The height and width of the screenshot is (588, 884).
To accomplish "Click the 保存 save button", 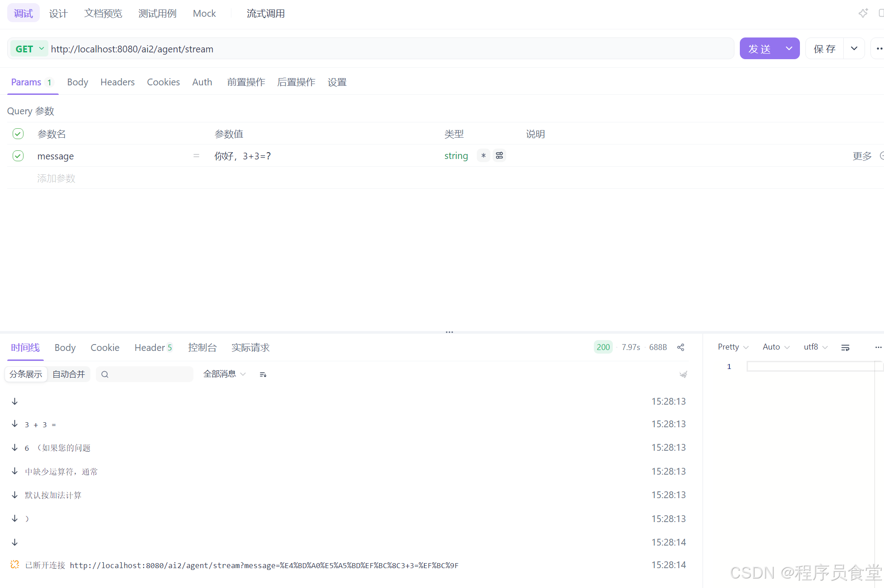I will click(824, 49).
